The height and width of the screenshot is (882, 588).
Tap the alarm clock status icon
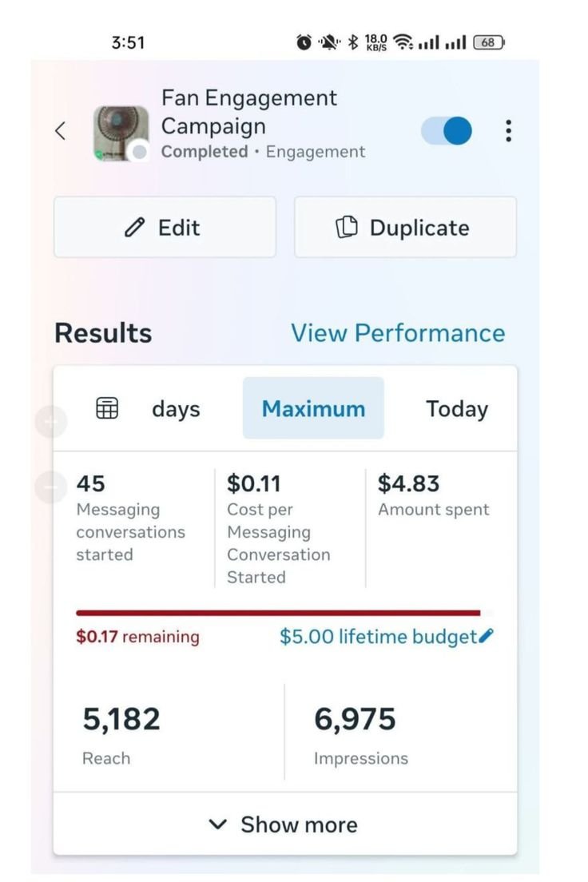point(304,42)
